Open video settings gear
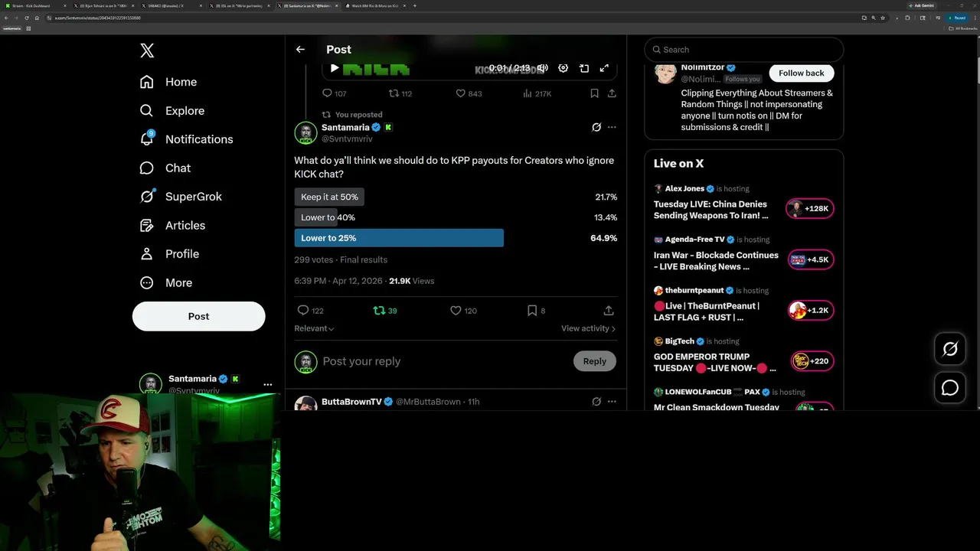 (x=563, y=68)
